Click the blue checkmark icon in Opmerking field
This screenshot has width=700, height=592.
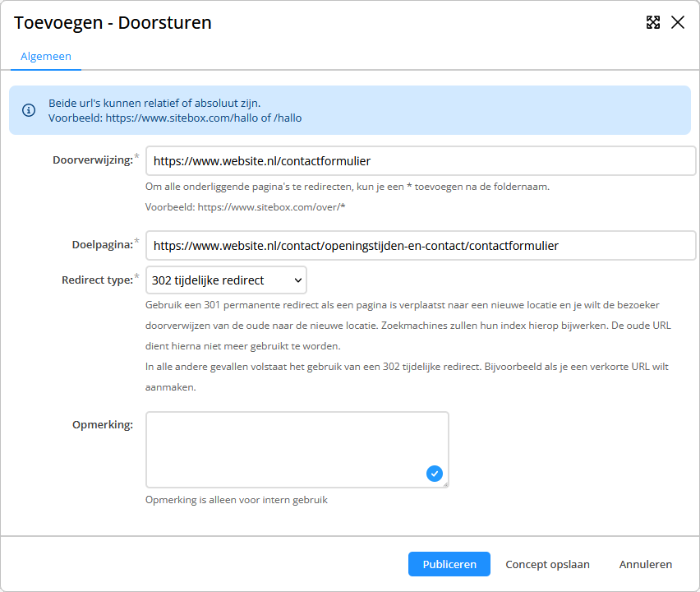[x=435, y=473]
